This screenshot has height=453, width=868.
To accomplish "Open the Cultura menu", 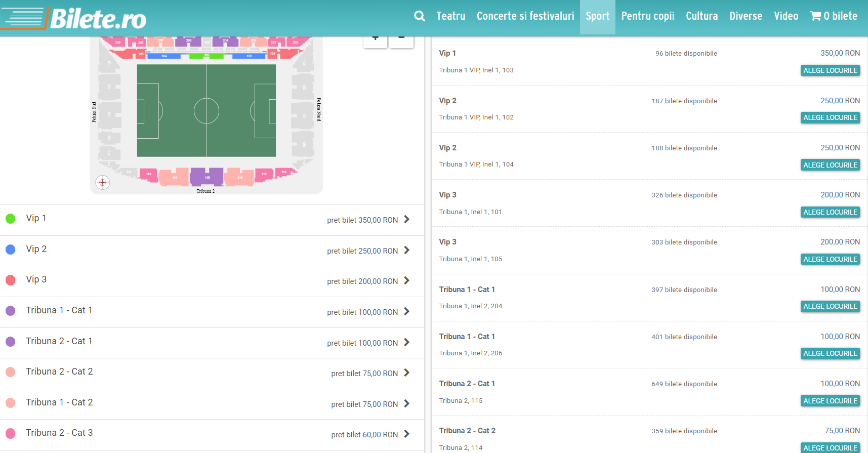I will (x=702, y=16).
